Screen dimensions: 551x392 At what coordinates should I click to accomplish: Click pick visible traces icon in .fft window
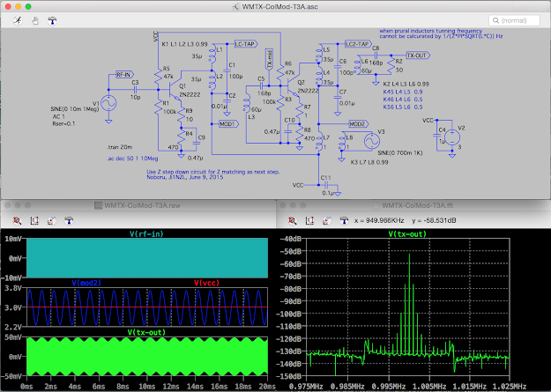[x=327, y=220]
